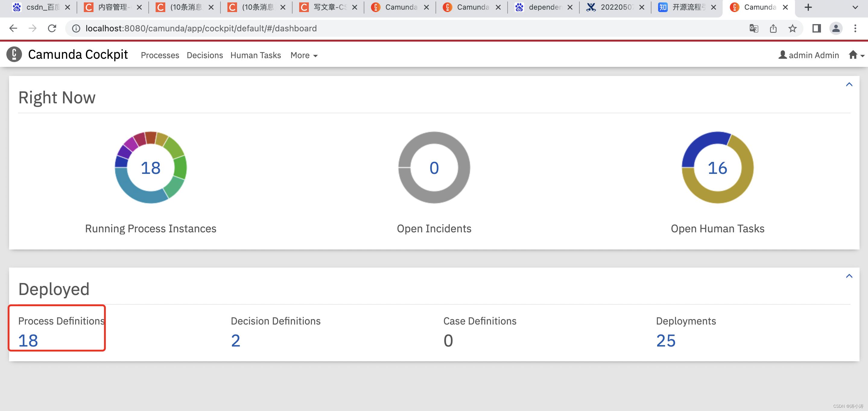Image resolution: width=868 pixels, height=411 pixels.
Task: Close the csdn_百度 tab
Action: coord(67,8)
